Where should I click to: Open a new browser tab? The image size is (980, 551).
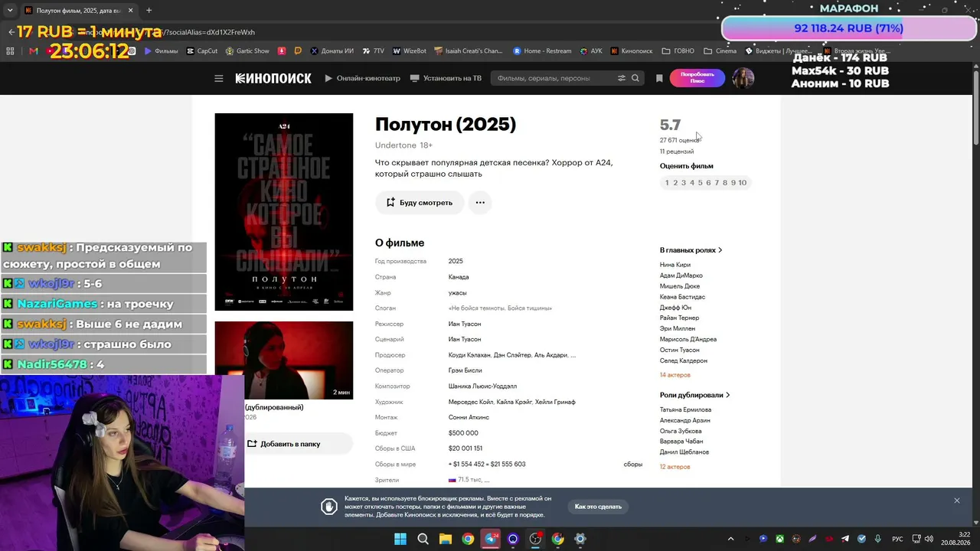pyautogui.click(x=149, y=11)
